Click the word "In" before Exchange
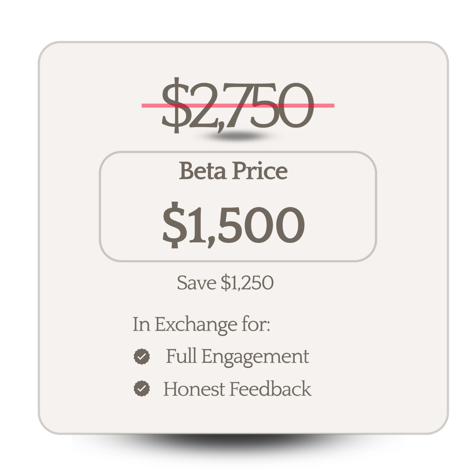 click(x=141, y=324)
